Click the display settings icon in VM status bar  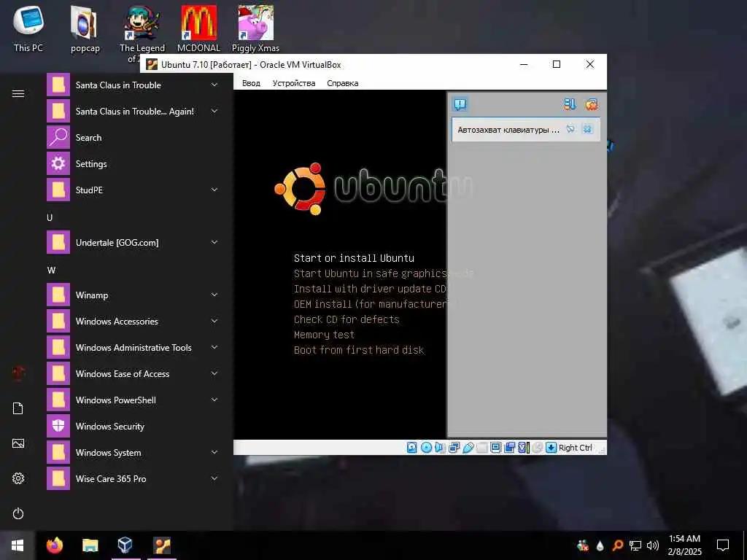[495, 448]
